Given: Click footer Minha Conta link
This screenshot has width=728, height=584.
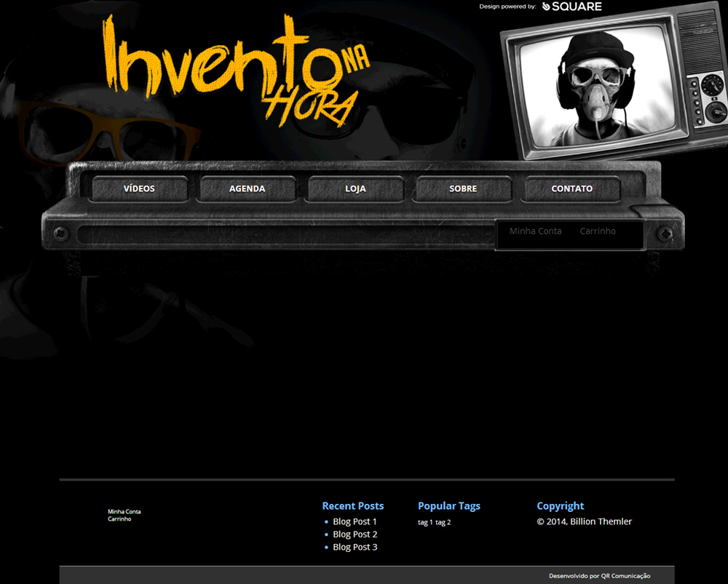Looking at the screenshot, I should pyautogui.click(x=124, y=512).
